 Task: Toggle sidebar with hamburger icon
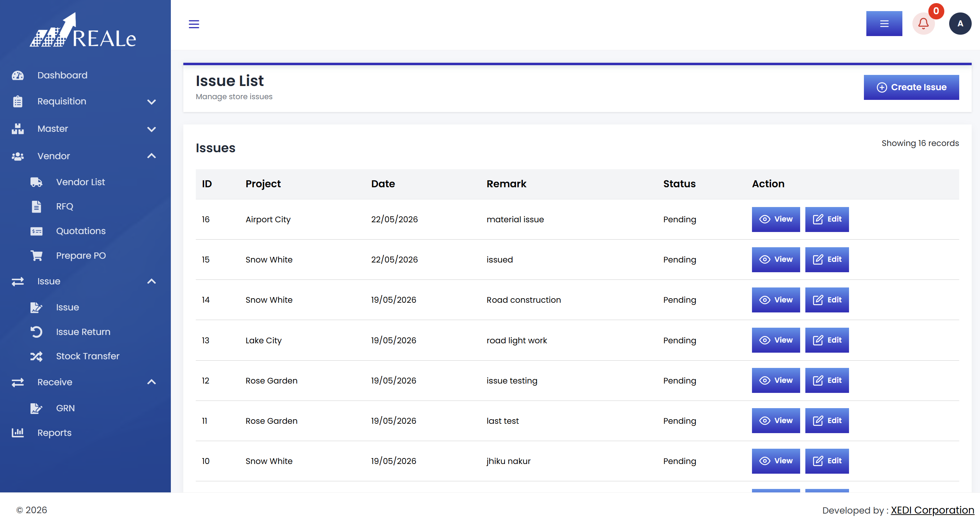coord(194,24)
